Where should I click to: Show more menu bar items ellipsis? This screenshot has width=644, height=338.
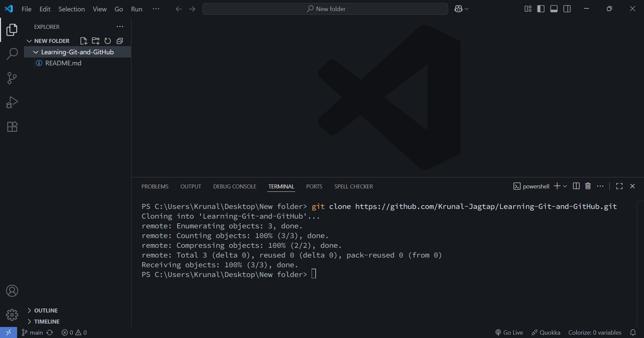(x=156, y=9)
